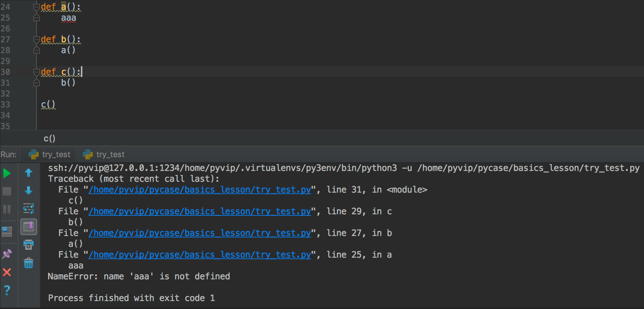Toggle the soft-wrap icon
Image resolution: width=644 pixels, height=309 pixels.
click(x=29, y=209)
